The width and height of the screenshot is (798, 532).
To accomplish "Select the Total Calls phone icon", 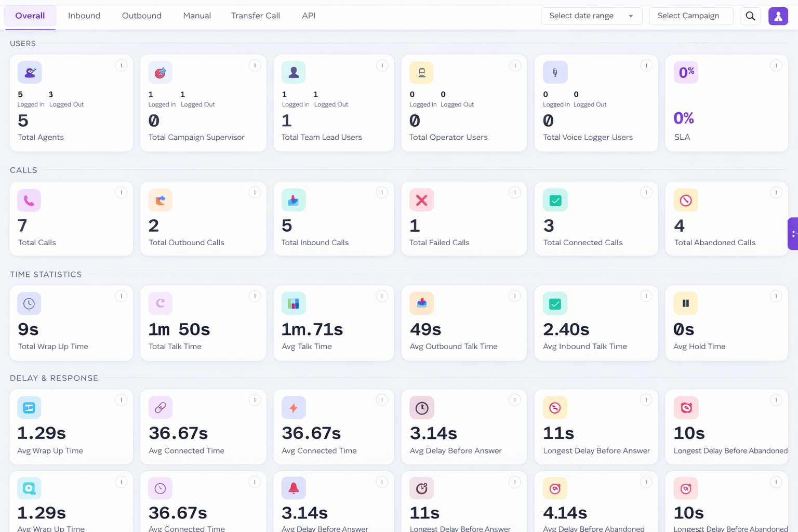I will (x=29, y=200).
